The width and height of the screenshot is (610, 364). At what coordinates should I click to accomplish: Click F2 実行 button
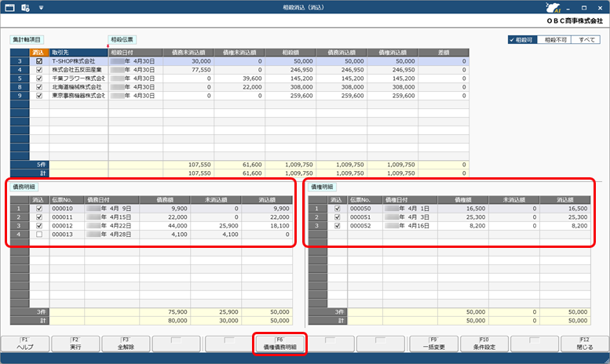coord(76,344)
